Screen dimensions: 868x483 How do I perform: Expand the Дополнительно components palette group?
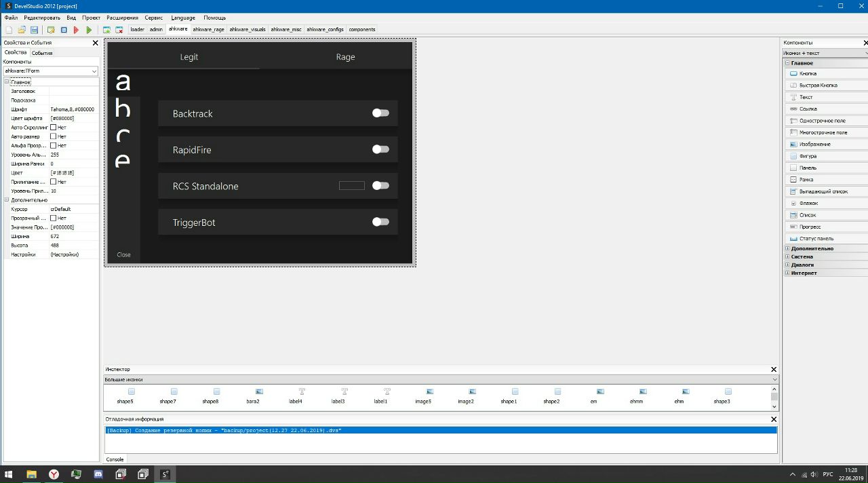(788, 248)
